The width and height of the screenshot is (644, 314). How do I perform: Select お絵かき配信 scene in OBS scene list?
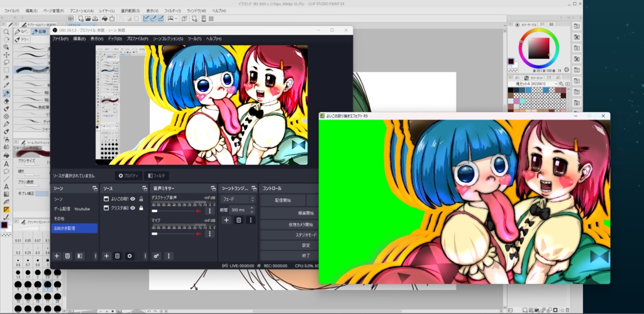tap(74, 228)
